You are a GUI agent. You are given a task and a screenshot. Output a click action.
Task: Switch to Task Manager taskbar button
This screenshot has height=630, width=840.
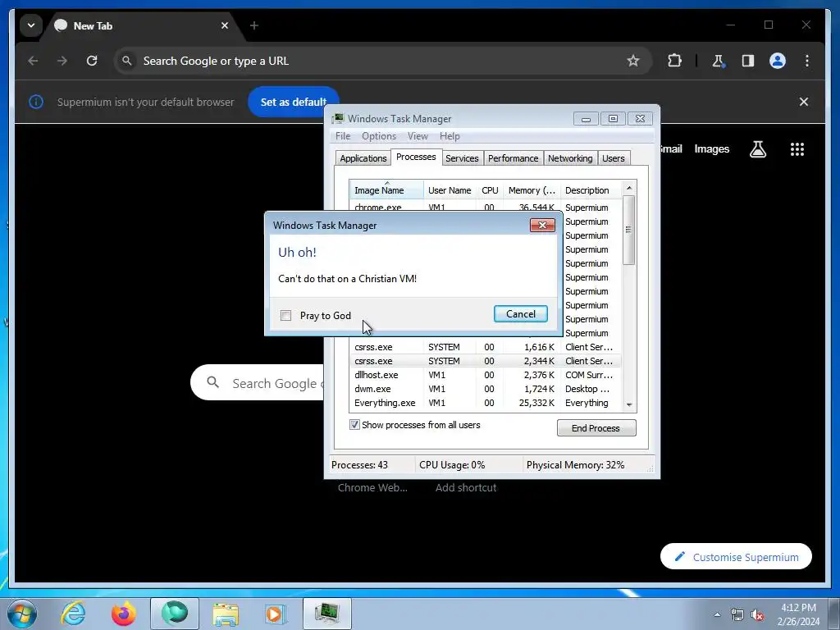click(326, 614)
